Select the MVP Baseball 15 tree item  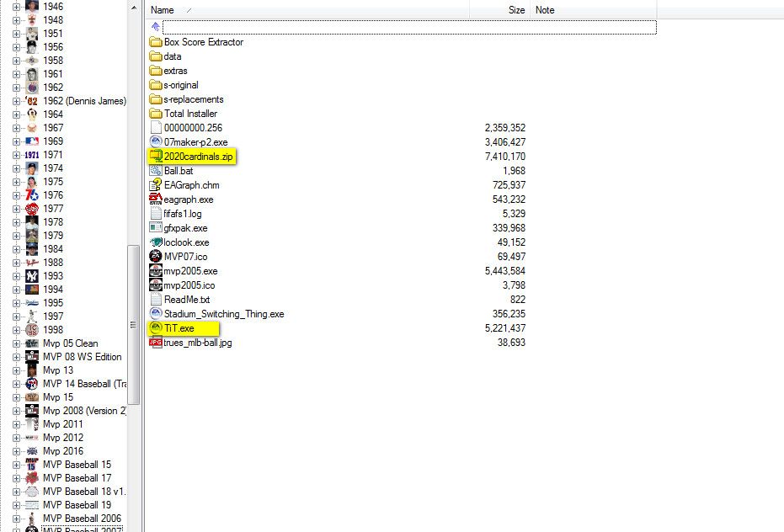coord(77,465)
